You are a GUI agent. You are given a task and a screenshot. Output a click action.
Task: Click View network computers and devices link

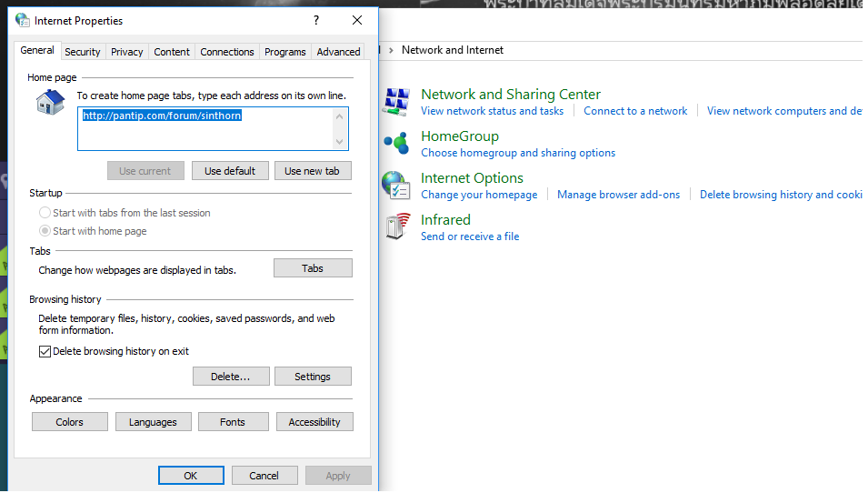(x=784, y=111)
